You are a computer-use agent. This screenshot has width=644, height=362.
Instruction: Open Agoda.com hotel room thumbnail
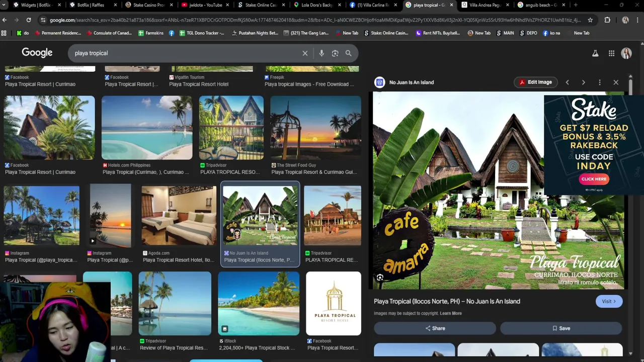tap(179, 216)
